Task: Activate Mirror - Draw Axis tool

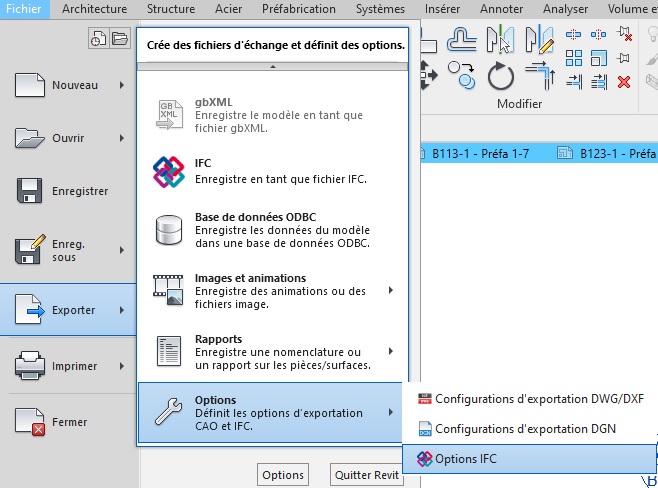Action: (539, 40)
